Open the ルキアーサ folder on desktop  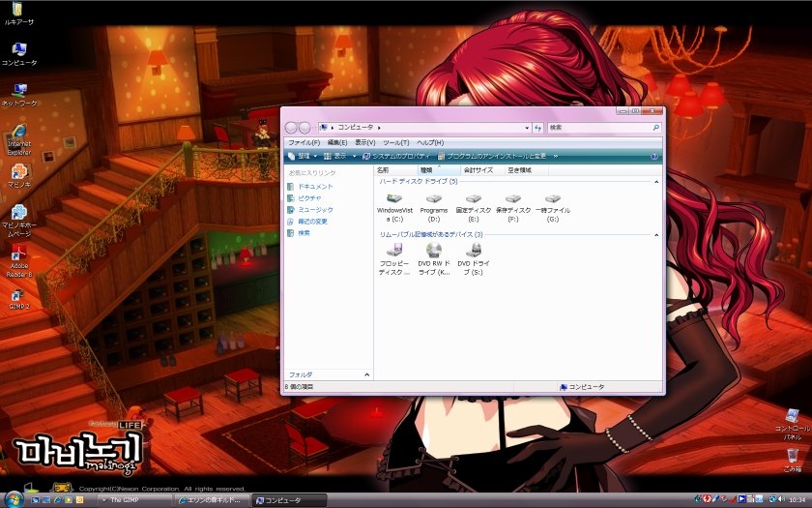point(19,14)
